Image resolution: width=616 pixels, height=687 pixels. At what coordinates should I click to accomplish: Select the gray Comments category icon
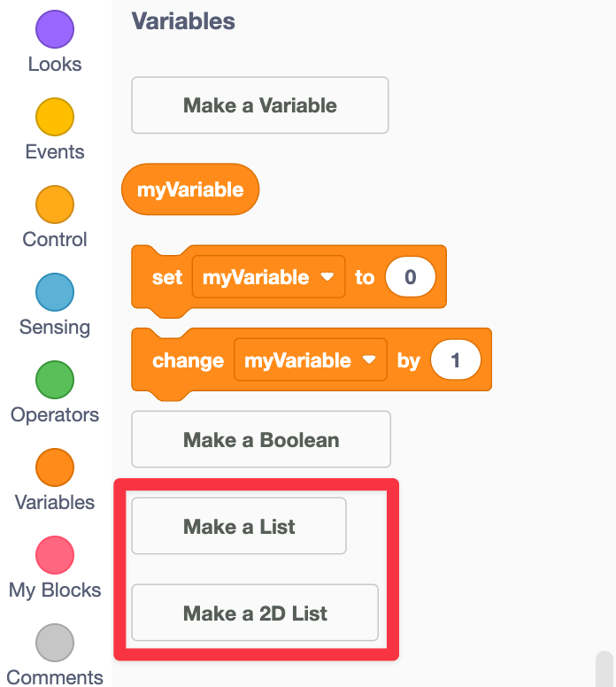pos(55,643)
